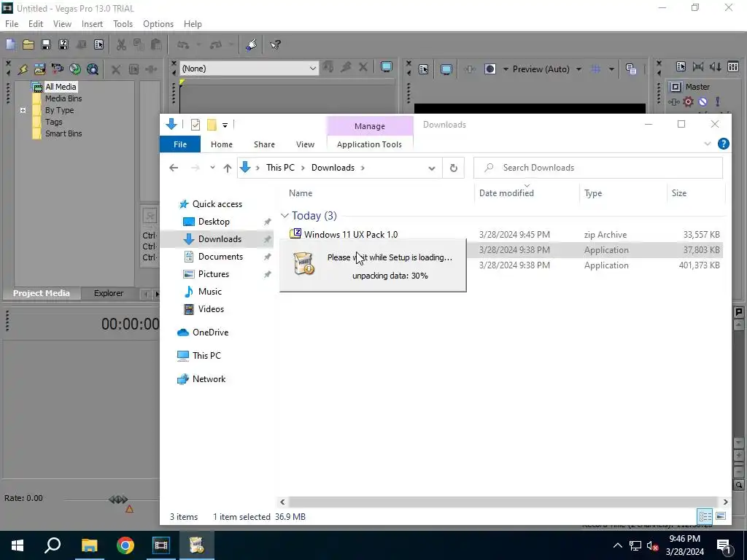Open video preview Project Properties icon
This screenshot has height=560, width=747.
click(424, 69)
